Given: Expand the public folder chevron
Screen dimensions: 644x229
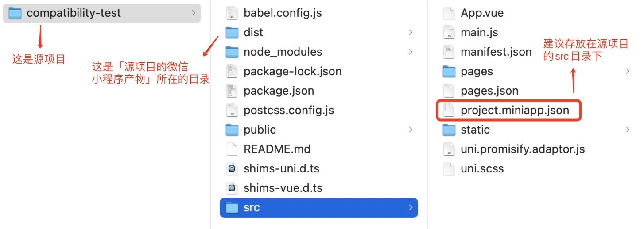Looking at the screenshot, I should point(411,130).
